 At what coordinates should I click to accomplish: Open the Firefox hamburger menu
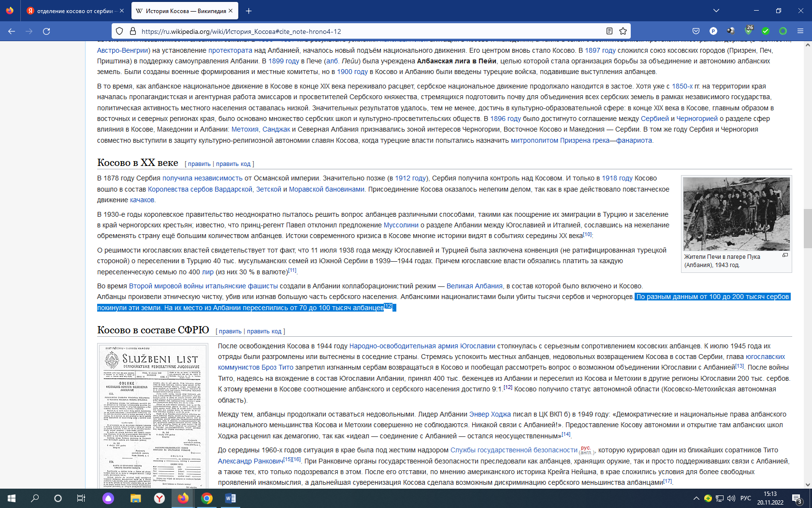pos(800,31)
